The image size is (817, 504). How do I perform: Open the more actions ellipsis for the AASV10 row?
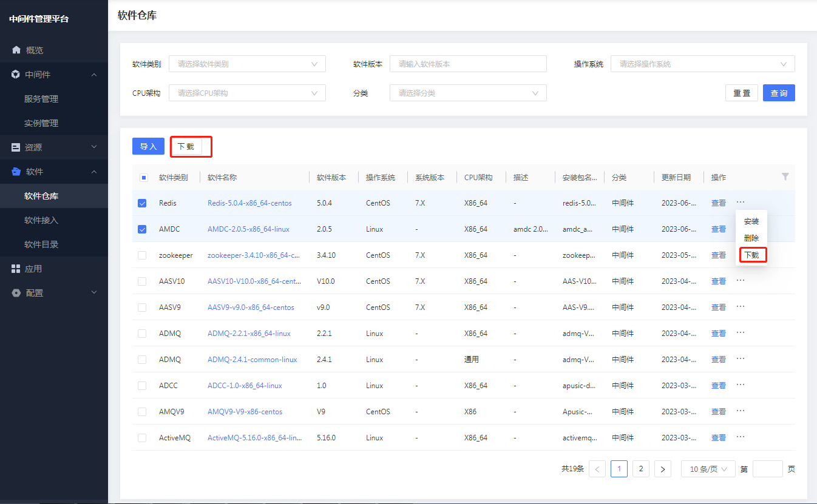(741, 280)
